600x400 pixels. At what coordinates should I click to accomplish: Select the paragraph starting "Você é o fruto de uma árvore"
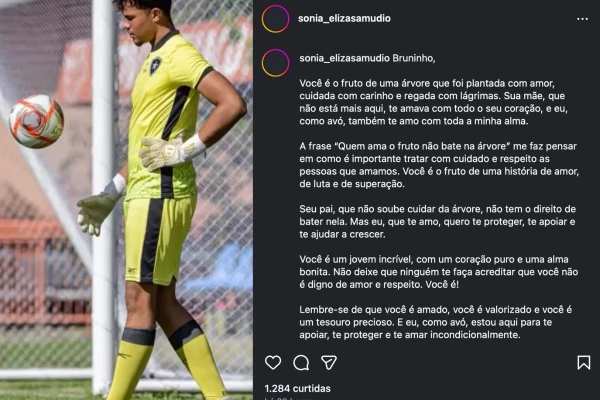tap(434, 102)
